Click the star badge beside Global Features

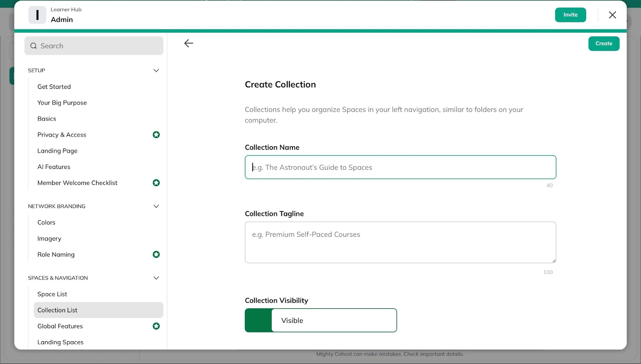pos(156,326)
